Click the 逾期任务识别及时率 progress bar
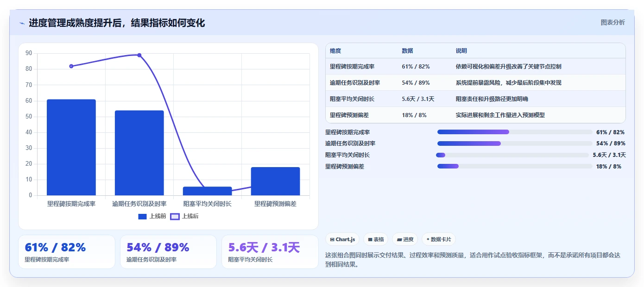 [515, 143]
